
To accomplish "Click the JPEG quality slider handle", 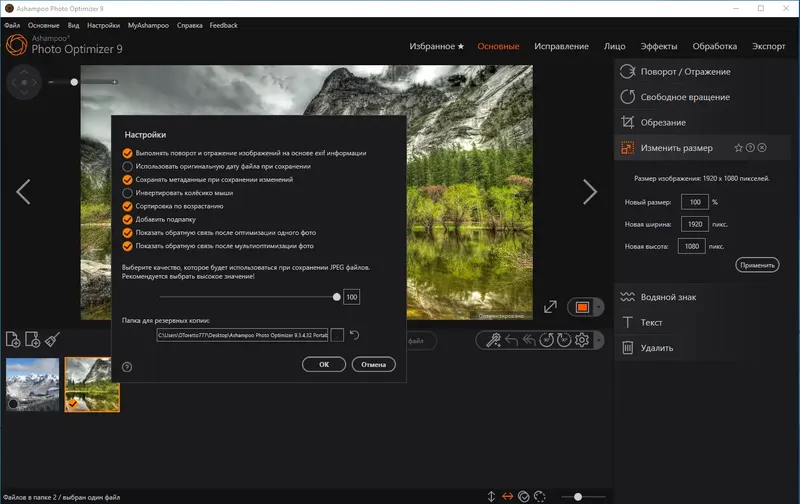I will coord(337,297).
